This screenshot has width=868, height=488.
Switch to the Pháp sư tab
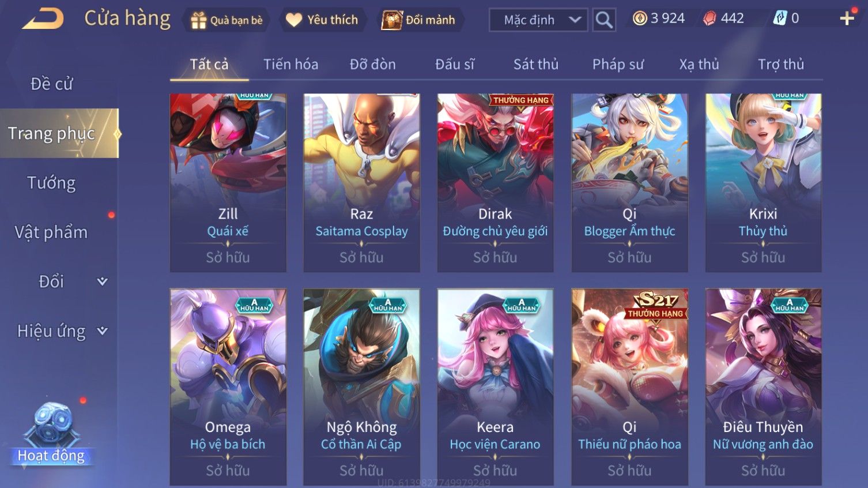[x=618, y=64]
